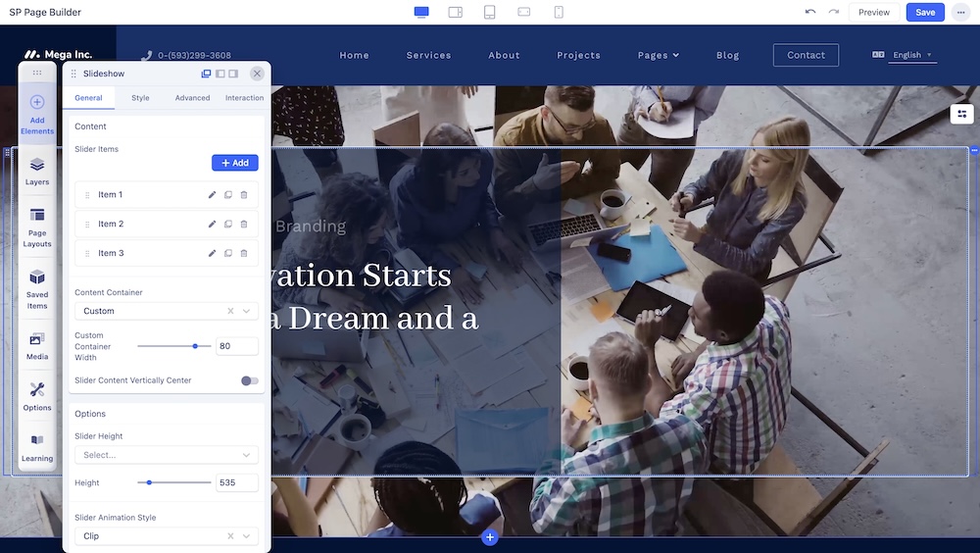980x553 pixels.
Task: Edit Item 1 with pencil icon
Action: coord(212,195)
